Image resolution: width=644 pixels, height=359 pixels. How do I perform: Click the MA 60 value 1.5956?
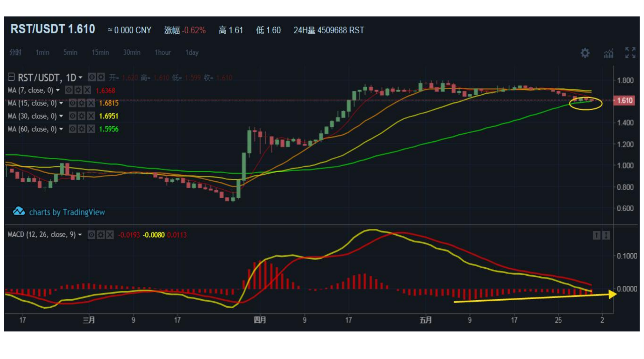coord(109,129)
